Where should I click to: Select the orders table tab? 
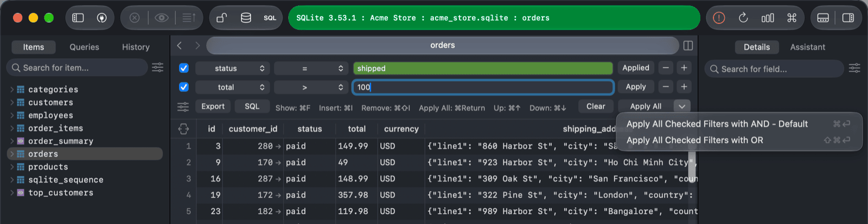pos(443,46)
